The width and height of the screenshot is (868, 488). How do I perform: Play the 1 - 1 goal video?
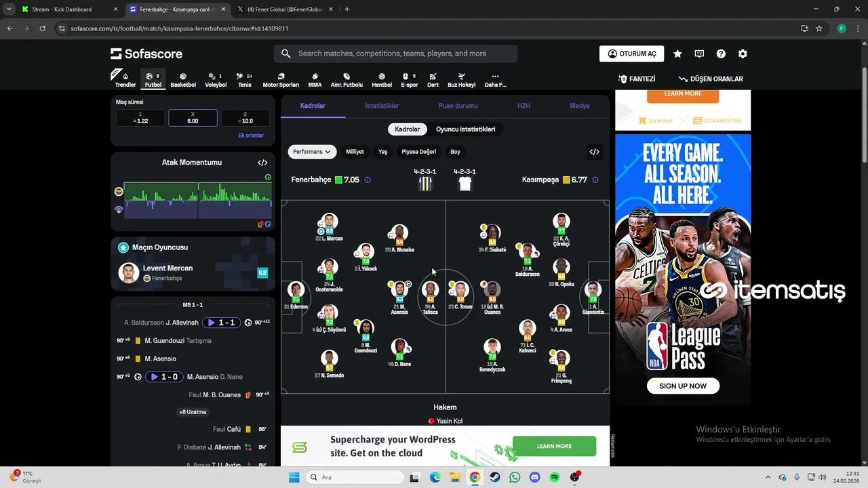click(x=222, y=323)
